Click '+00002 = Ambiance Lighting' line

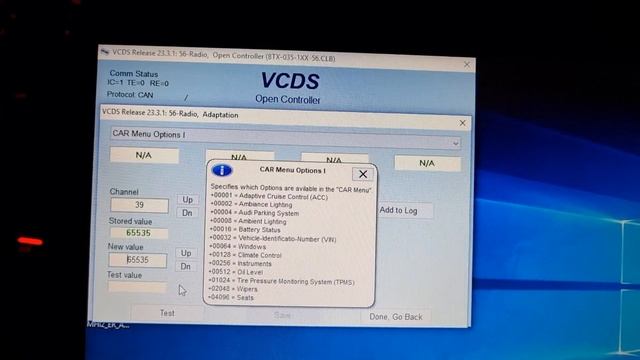251,204
